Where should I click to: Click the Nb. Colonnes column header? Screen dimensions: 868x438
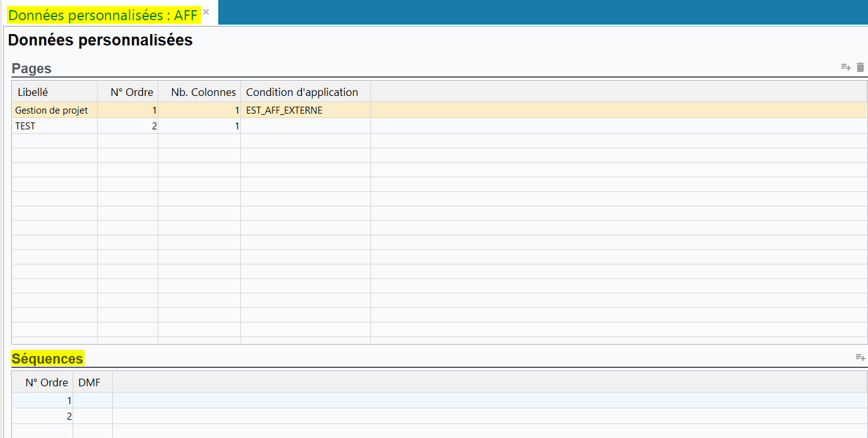pos(203,92)
